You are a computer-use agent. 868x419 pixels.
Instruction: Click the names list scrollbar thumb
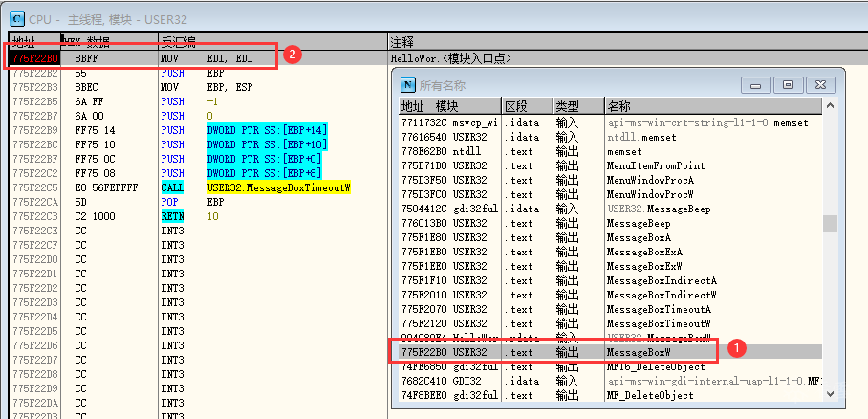(x=830, y=223)
